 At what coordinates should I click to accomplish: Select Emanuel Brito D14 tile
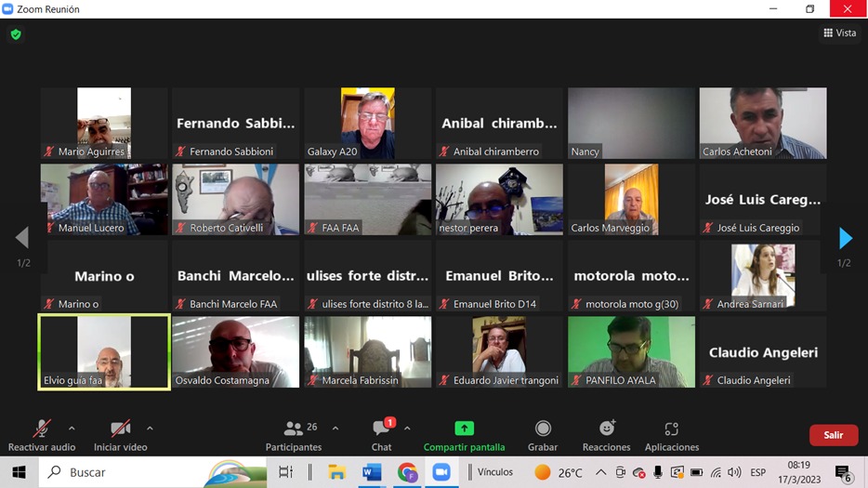[499, 276]
